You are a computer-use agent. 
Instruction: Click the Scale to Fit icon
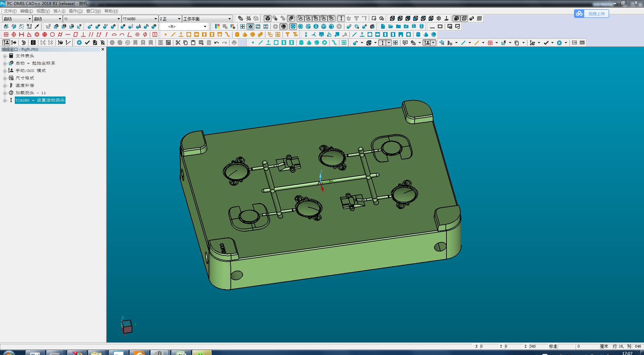(x=242, y=27)
